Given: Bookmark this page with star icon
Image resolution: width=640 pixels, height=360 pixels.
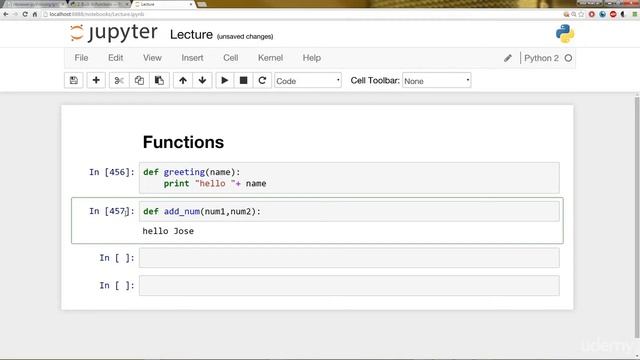Looking at the screenshot, I should (582, 14).
